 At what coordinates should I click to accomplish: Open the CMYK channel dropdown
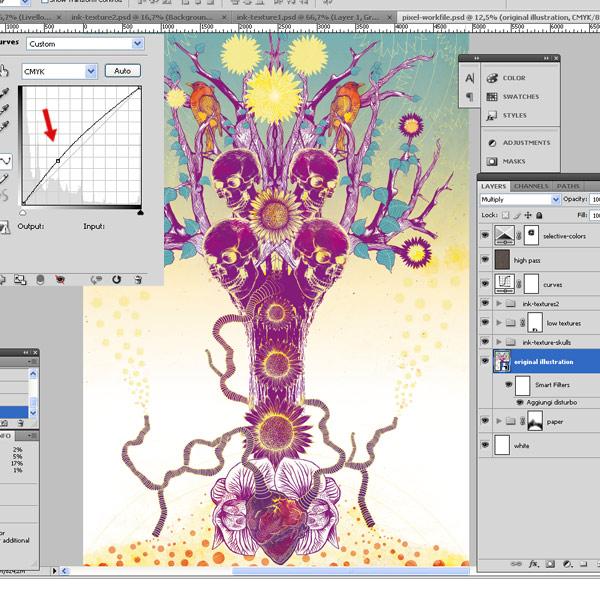pyautogui.click(x=59, y=71)
